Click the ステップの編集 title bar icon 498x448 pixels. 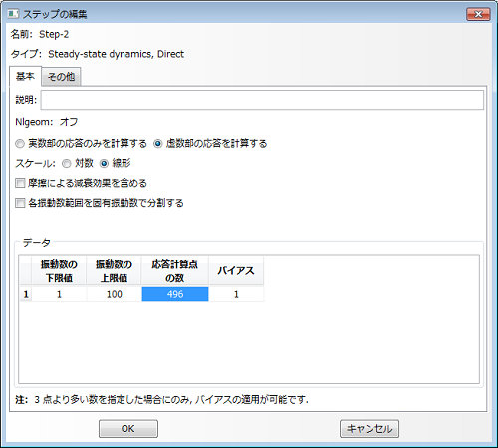[13, 14]
